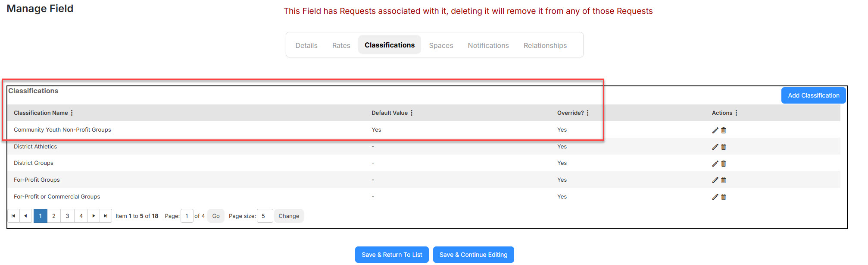Image resolution: width=868 pixels, height=265 pixels.
Task: Open Override? column options menu
Action: [x=587, y=113]
